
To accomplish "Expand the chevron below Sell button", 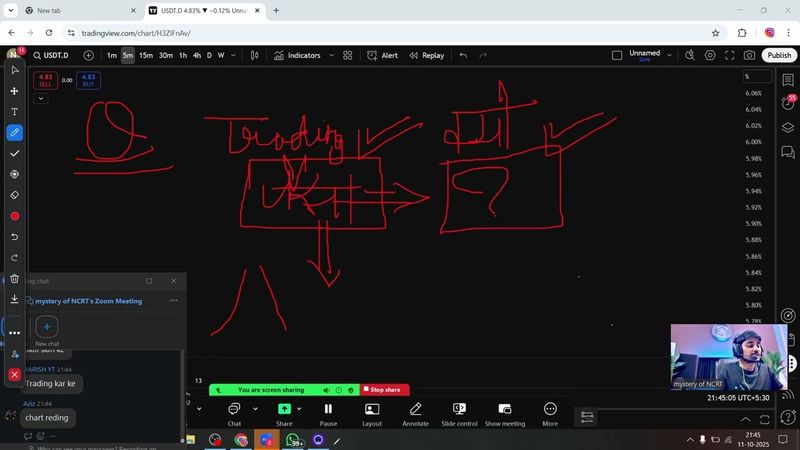I will point(41,98).
